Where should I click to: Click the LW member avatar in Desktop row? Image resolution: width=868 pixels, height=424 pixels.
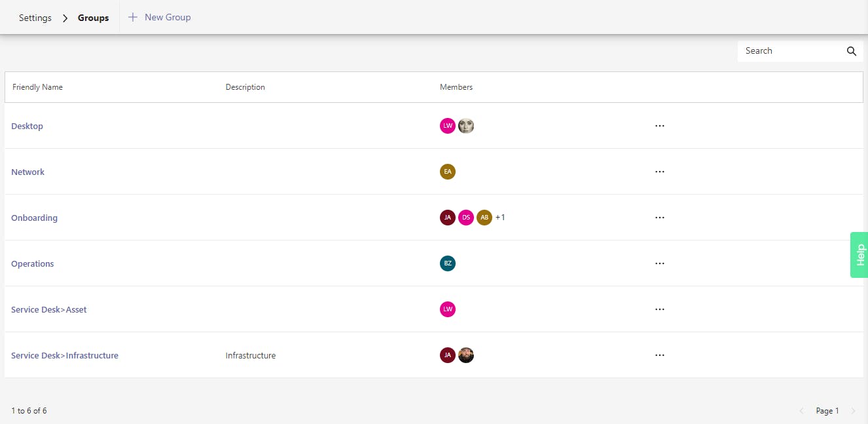pyautogui.click(x=448, y=126)
